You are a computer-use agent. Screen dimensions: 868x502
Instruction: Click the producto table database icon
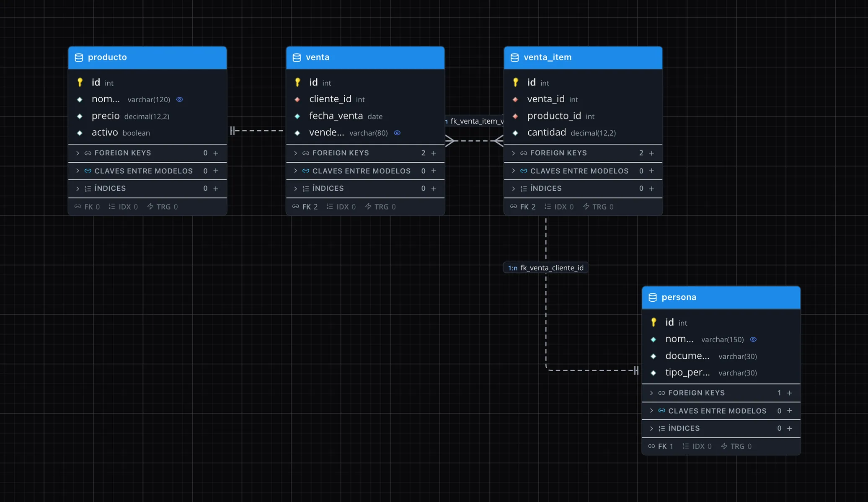click(79, 57)
